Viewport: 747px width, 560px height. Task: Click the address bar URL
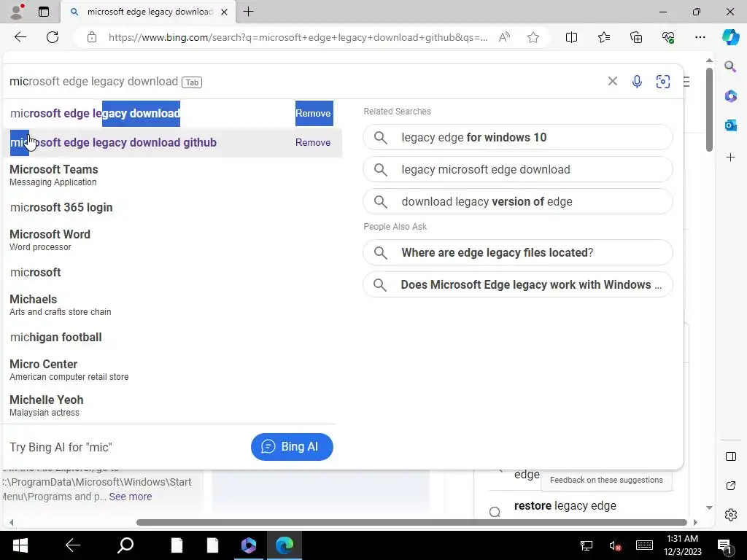(x=298, y=37)
